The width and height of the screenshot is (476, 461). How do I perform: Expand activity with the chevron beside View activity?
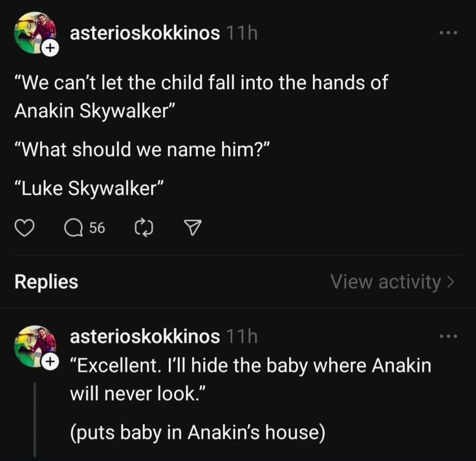click(451, 282)
